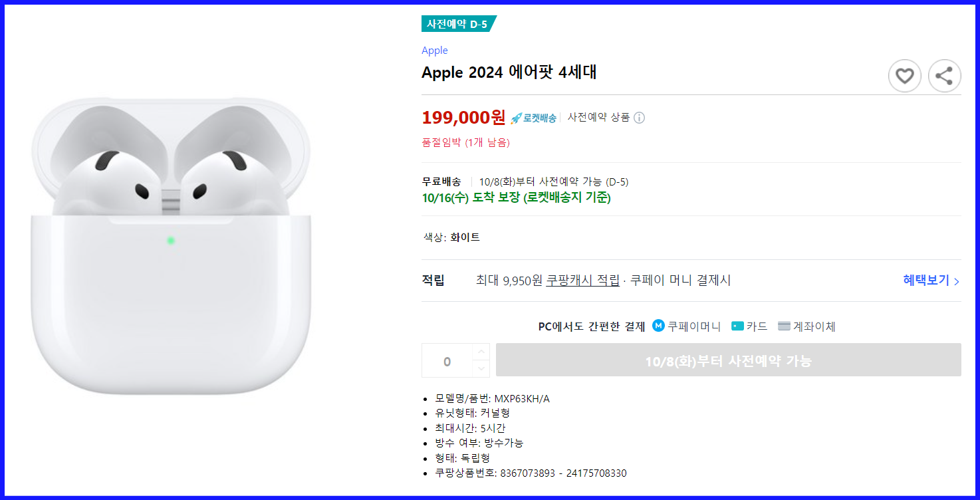Select the product title Apple 2024 에어팟 4세대
980x500 pixels.
click(x=508, y=72)
